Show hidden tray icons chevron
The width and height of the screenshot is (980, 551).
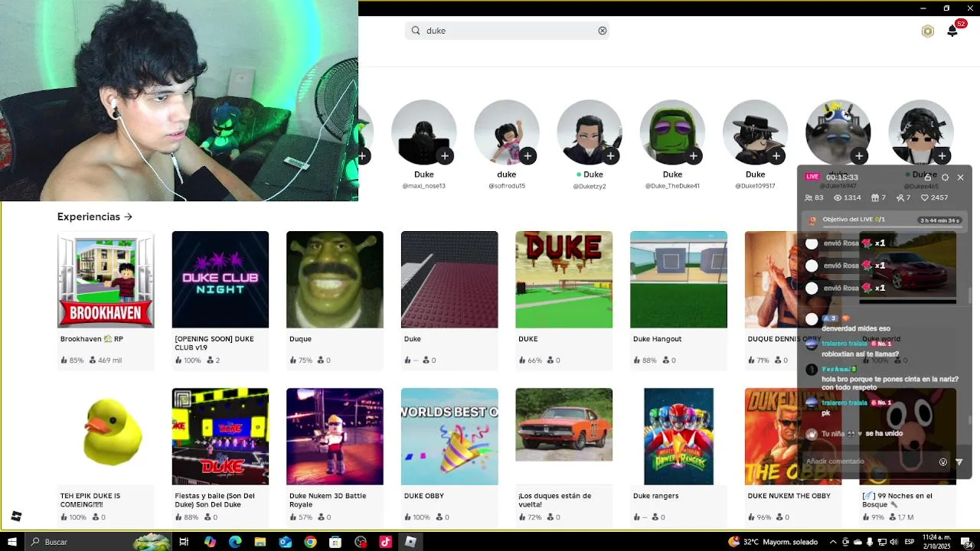(834, 542)
